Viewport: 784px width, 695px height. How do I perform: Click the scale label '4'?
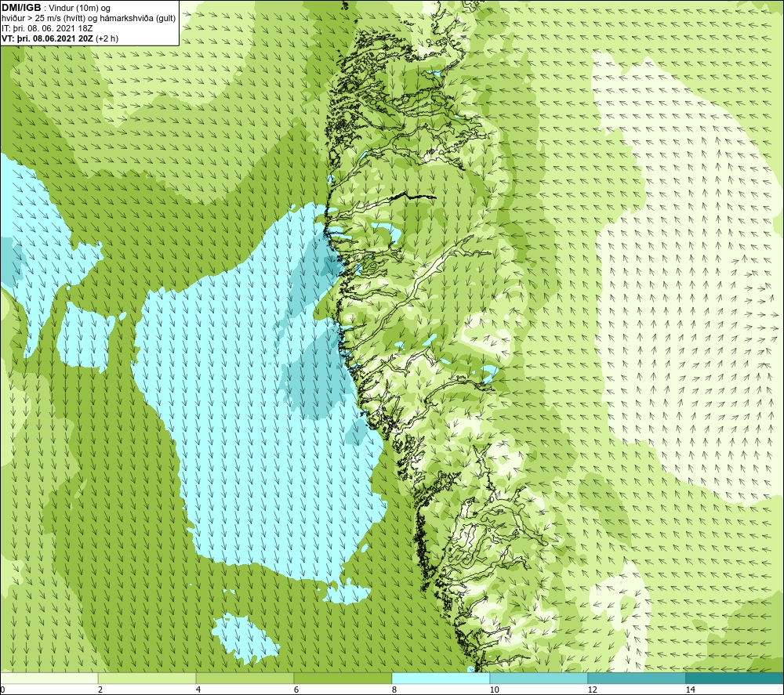tap(198, 690)
